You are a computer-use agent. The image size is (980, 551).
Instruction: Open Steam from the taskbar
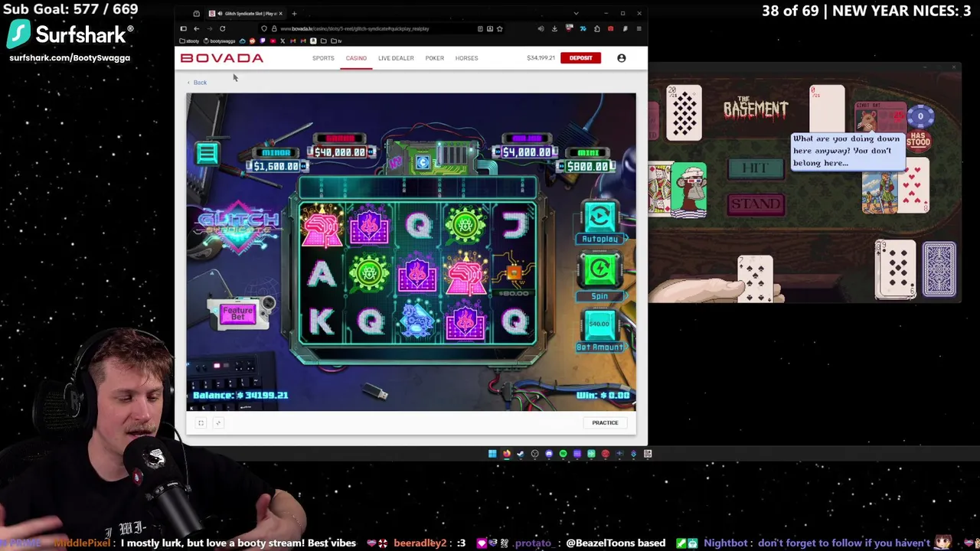521,454
